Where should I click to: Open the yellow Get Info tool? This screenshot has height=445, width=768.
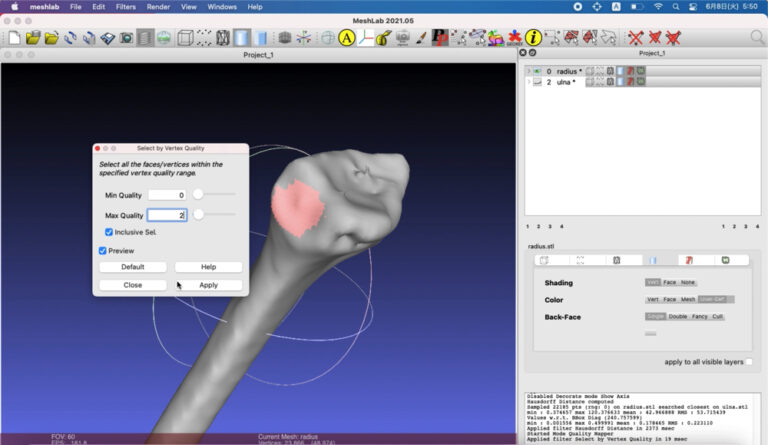[533, 38]
